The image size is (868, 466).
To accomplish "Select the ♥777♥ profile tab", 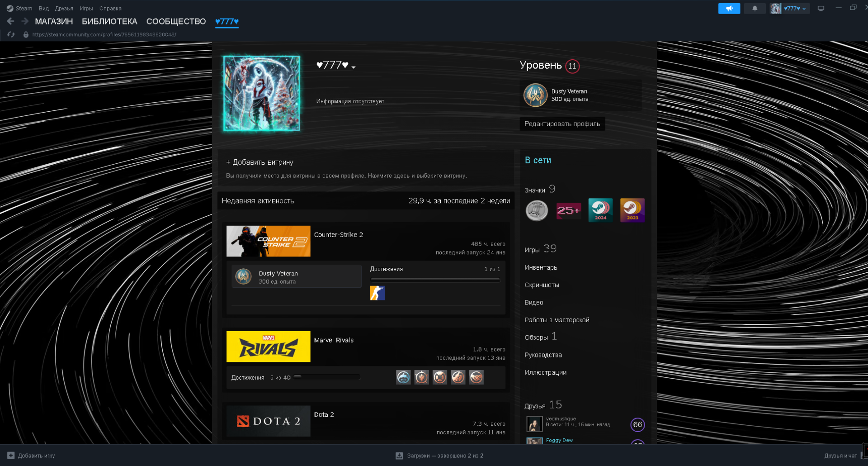I will pyautogui.click(x=227, y=21).
